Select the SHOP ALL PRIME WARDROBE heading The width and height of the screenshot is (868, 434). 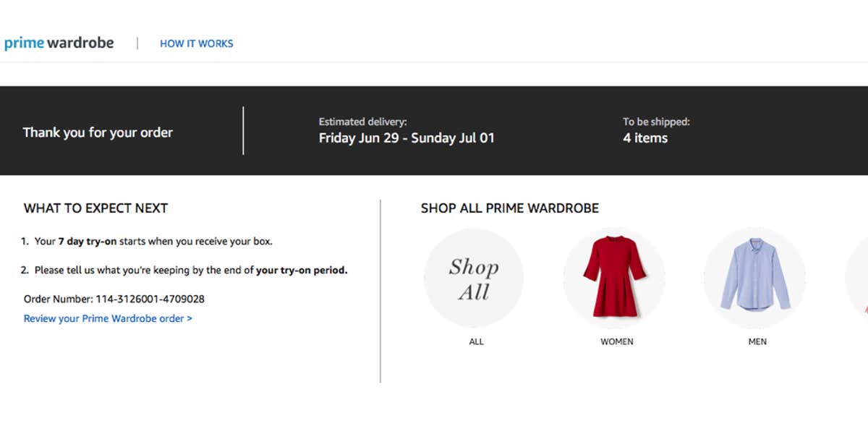tap(510, 208)
